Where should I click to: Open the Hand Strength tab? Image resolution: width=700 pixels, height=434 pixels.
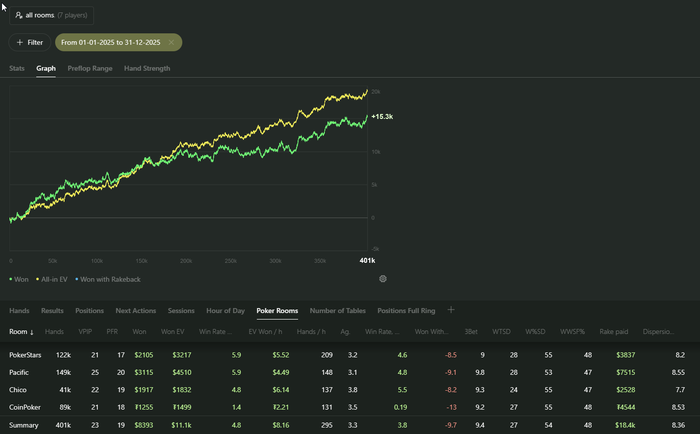click(147, 68)
